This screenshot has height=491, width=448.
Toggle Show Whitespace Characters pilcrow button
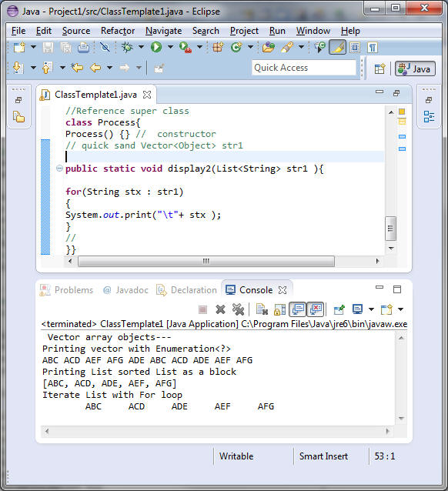[x=373, y=48]
